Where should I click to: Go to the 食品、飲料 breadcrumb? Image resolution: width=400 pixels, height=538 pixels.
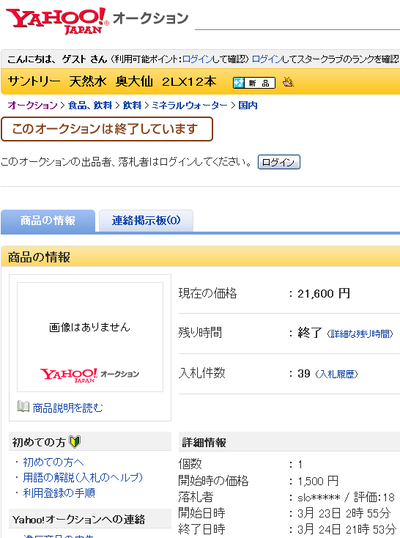(x=90, y=105)
